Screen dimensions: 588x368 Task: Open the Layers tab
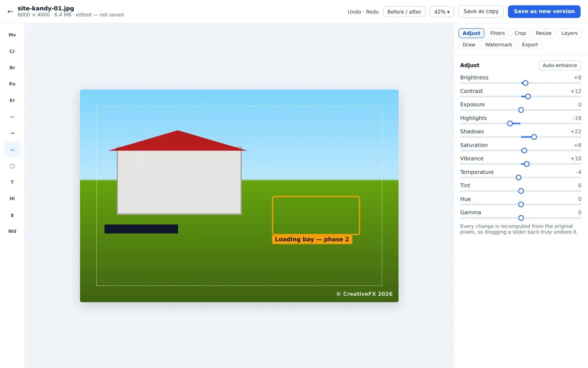(x=569, y=33)
